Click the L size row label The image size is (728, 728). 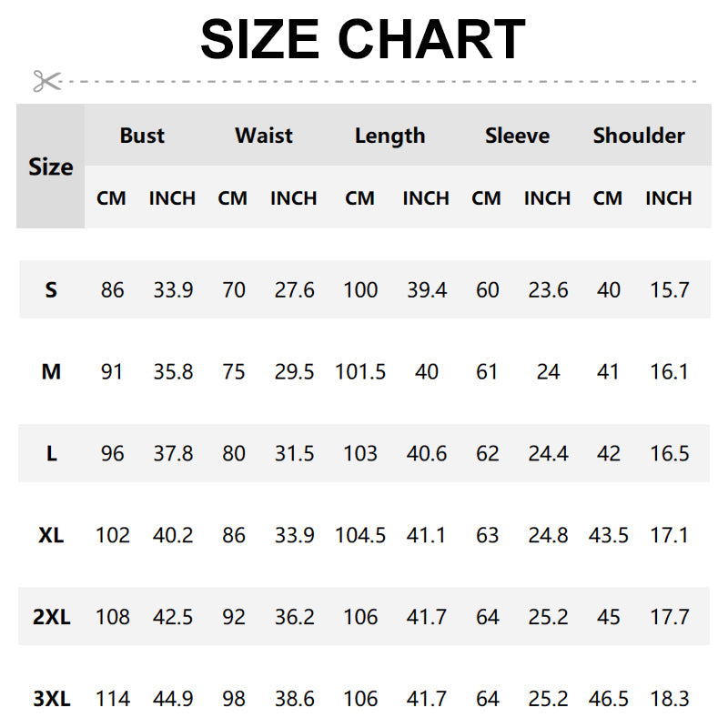pyautogui.click(x=51, y=453)
